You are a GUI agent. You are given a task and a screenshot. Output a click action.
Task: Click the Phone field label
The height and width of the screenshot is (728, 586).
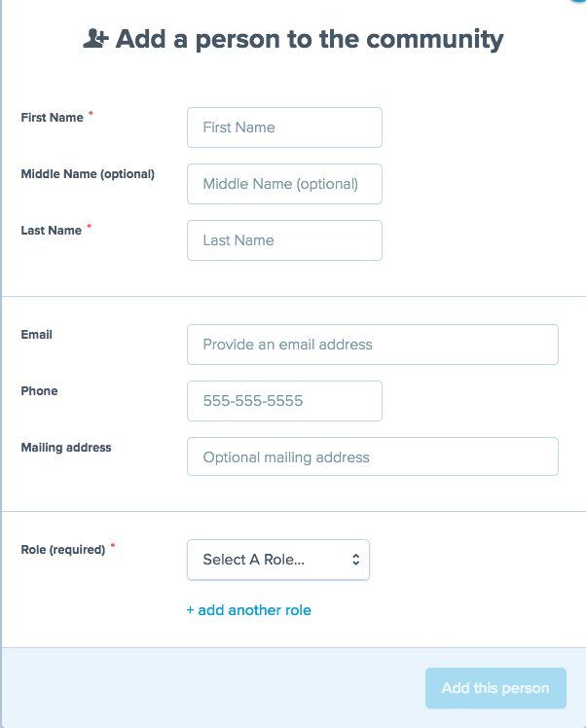[x=39, y=391]
